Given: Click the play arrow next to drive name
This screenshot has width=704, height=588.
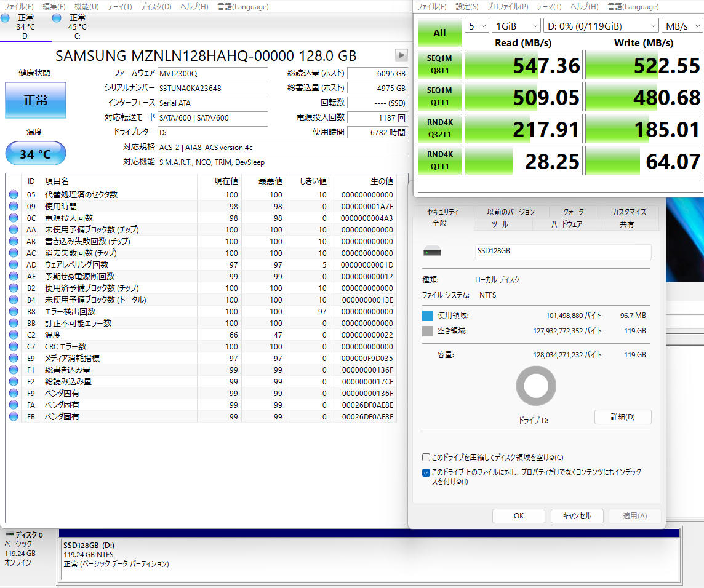Looking at the screenshot, I should (401, 55).
